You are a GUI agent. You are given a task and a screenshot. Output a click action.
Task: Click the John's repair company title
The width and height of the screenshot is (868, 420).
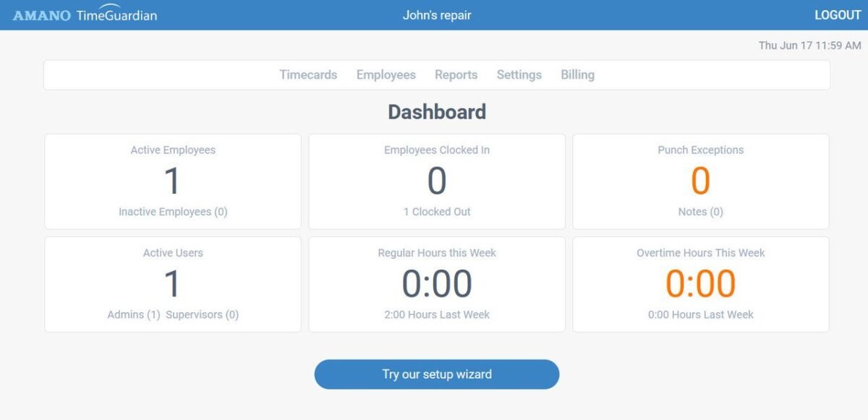437,15
